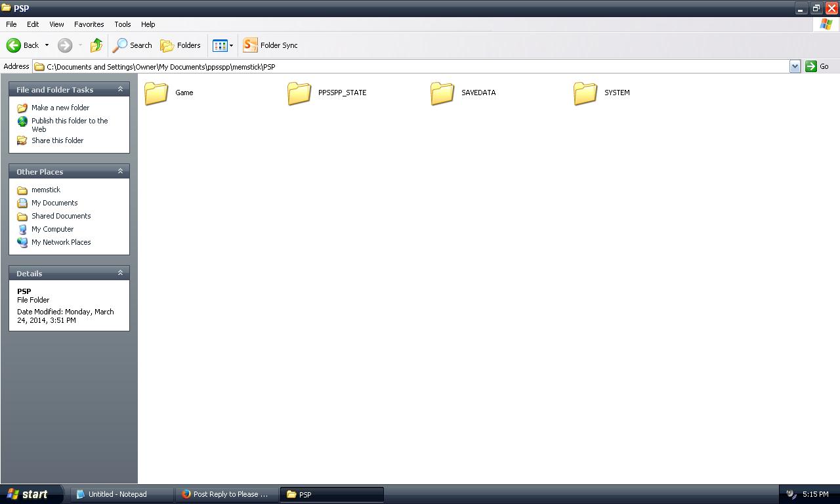The height and width of the screenshot is (504, 840).
Task: Open the Back button history dropdown
Action: click(x=47, y=45)
